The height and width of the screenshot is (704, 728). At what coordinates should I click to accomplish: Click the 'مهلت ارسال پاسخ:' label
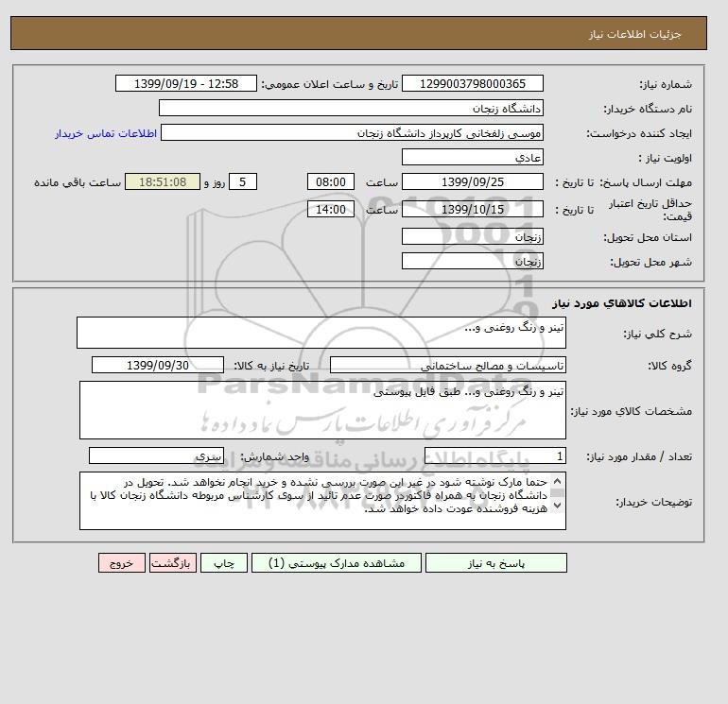[647, 182]
